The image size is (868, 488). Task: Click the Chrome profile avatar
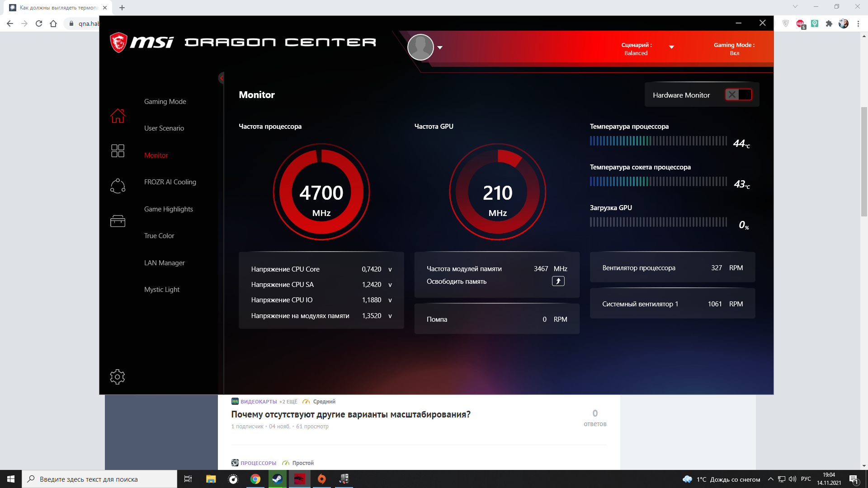pyautogui.click(x=844, y=23)
